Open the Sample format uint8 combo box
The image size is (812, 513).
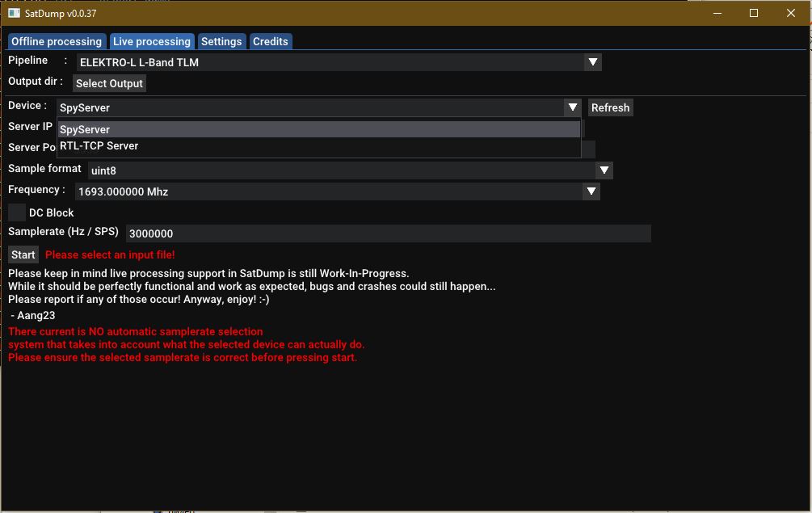point(350,170)
